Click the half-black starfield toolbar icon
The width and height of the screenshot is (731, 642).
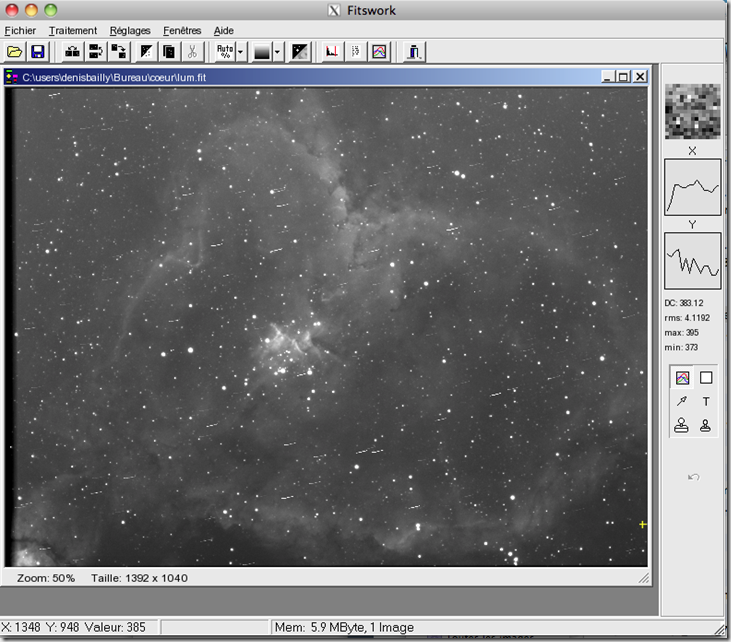[x=146, y=51]
